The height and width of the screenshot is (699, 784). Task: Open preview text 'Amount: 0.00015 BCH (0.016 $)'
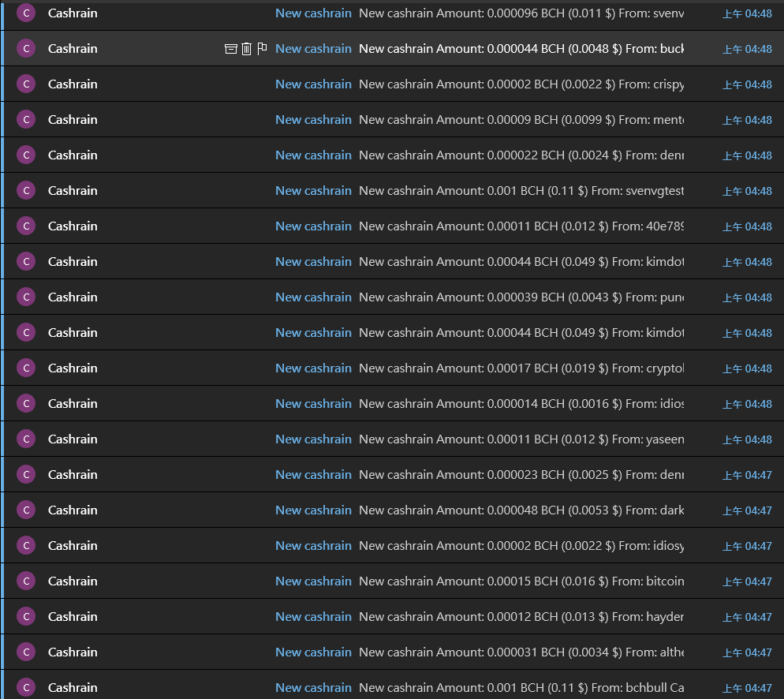[522, 581]
